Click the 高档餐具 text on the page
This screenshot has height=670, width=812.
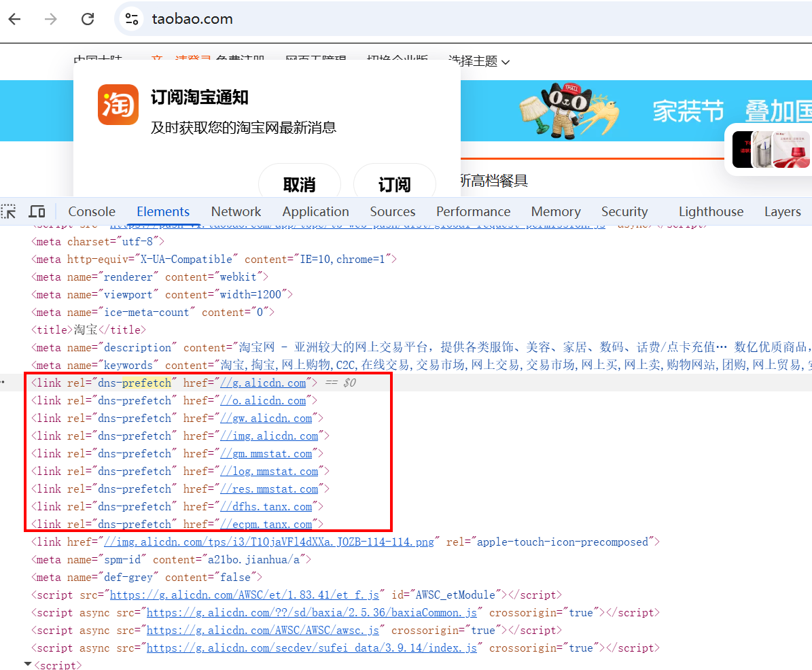(499, 181)
